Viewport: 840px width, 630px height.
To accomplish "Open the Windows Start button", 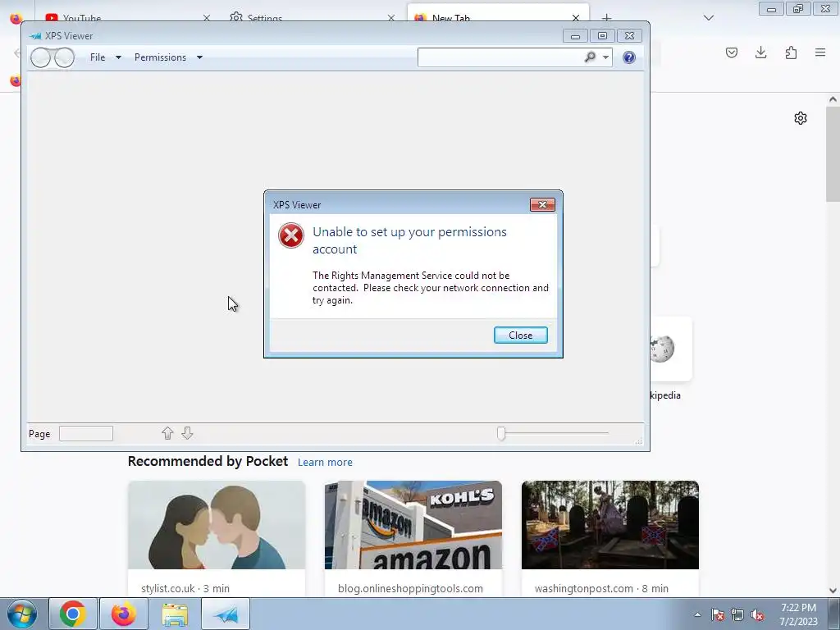I will [x=22, y=614].
